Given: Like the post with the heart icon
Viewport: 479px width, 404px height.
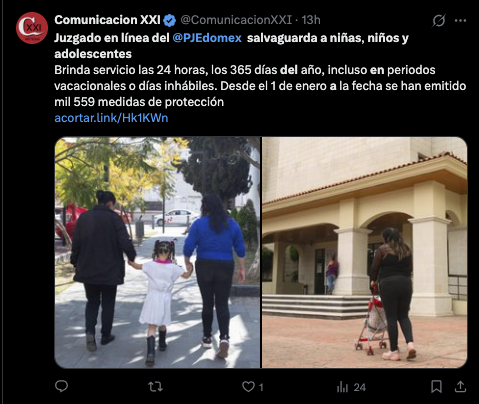Looking at the screenshot, I should point(248,387).
